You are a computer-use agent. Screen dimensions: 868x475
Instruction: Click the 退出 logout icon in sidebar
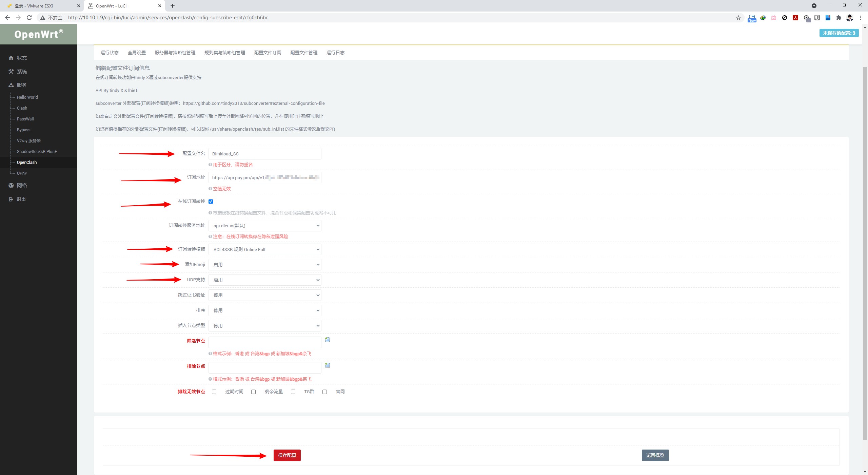[x=11, y=199]
